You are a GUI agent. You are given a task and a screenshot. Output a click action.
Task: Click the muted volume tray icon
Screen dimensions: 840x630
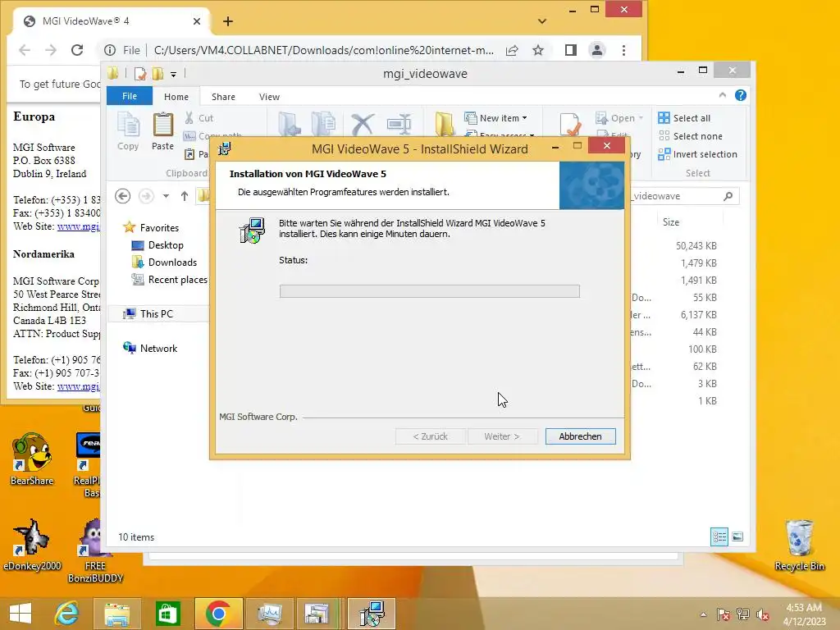pyautogui.click(x=763, y=614)
